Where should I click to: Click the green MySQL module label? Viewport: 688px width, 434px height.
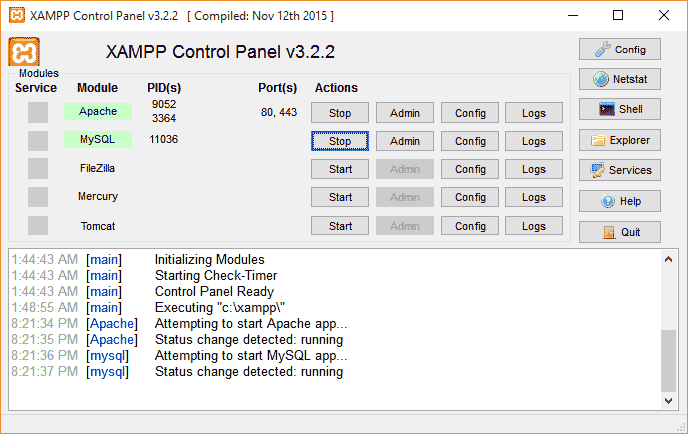(x=98, y=140)
